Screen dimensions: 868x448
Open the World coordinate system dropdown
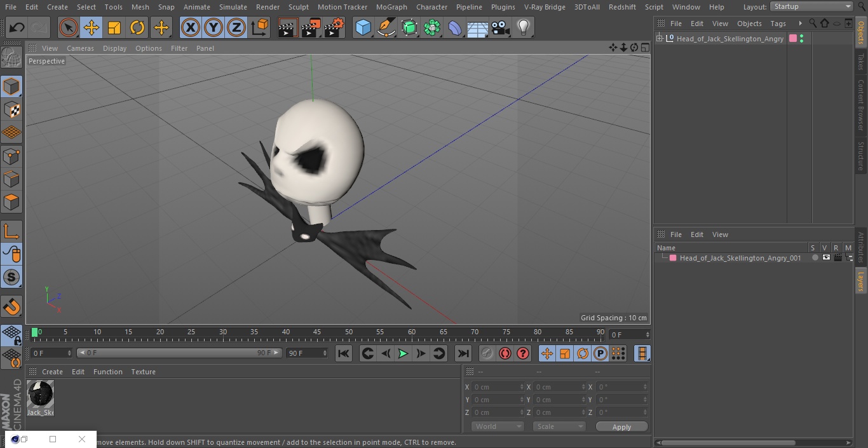498,426
